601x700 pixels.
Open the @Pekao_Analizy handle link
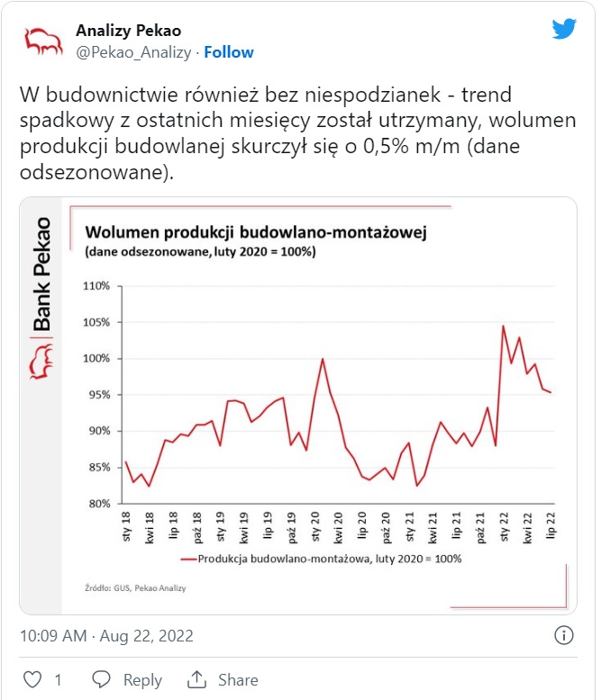[133, 52]
